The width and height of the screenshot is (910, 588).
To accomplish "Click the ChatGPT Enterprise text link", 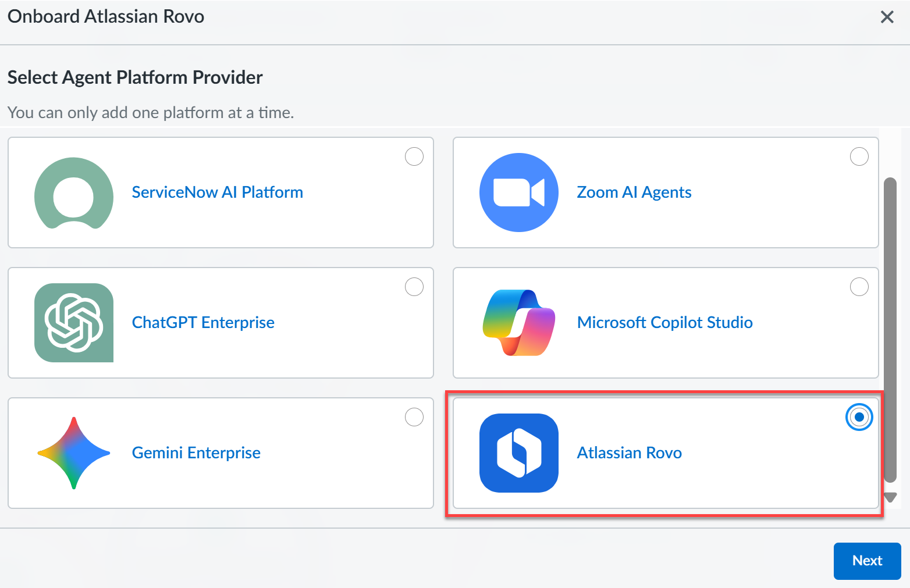I will point(203,323).
